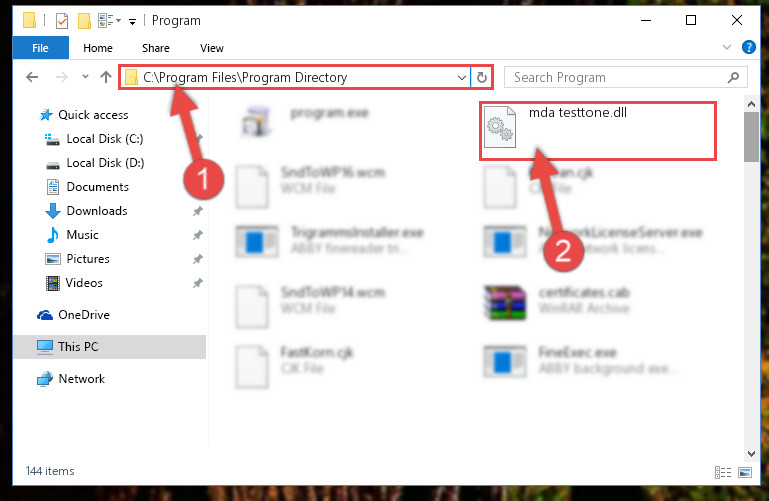Select the mda testtone.dll file

[x=597, y=130]
